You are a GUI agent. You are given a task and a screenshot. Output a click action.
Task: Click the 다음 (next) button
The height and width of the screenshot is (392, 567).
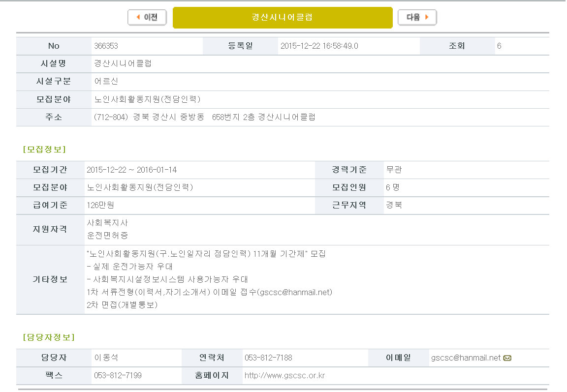click(417, 17)
